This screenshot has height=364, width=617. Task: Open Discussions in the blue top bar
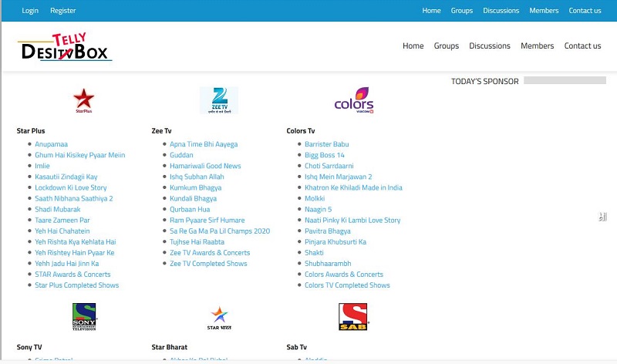coord(501,11)
